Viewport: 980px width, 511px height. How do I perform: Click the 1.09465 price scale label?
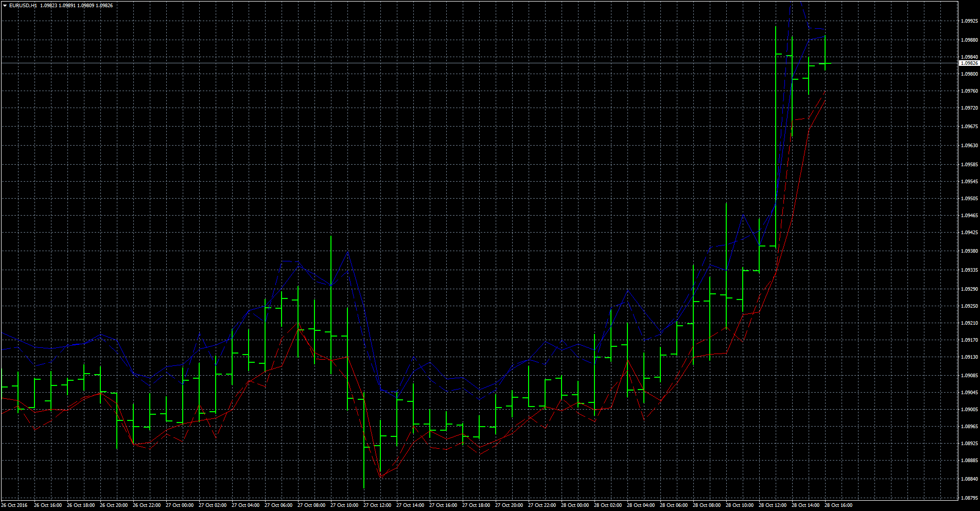coord(969,216)
